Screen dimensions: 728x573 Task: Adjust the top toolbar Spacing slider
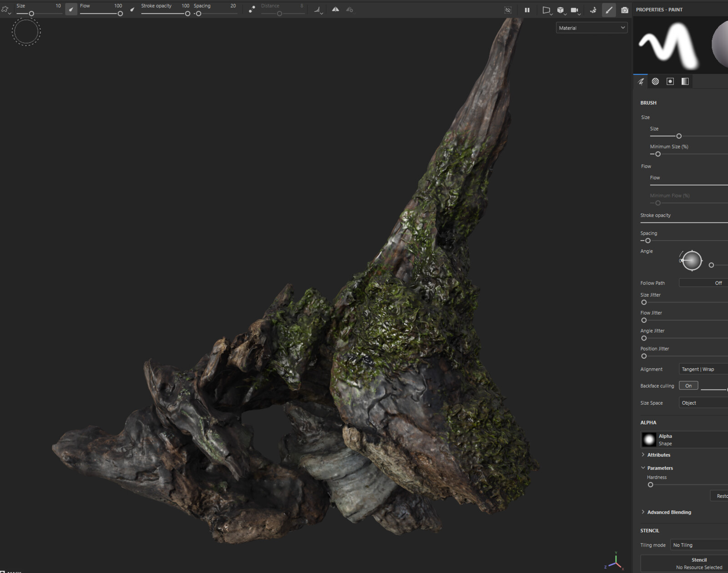point(215,14)
